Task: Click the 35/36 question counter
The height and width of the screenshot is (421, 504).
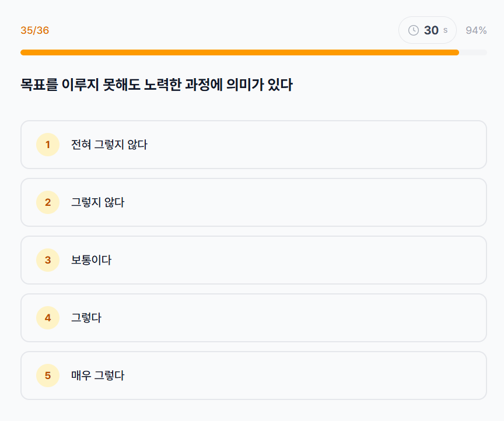Action: tap(36, 30)
